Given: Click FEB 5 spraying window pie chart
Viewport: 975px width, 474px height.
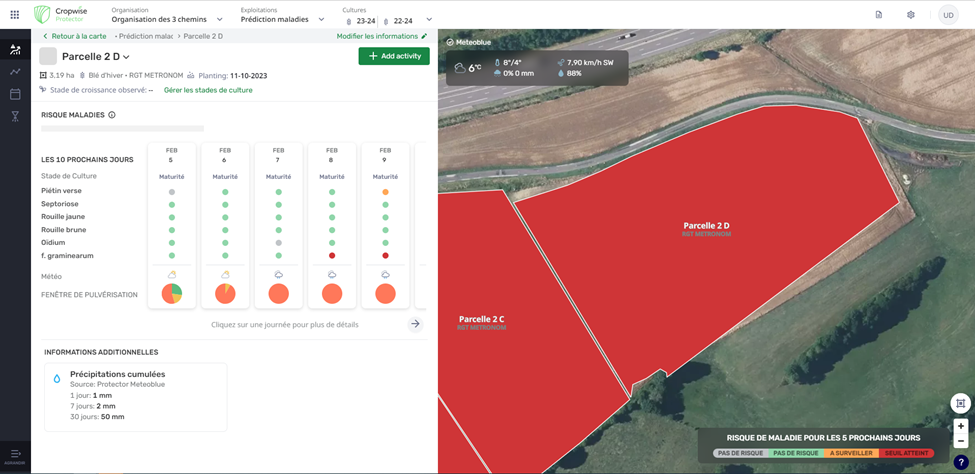Looking at the screenshot, I should pos(172,294).
